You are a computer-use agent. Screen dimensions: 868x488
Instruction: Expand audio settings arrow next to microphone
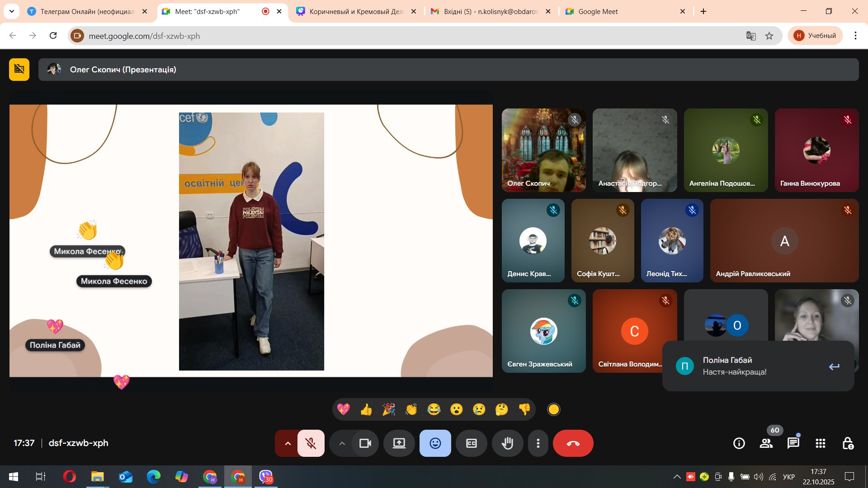(x=288, y=443)
